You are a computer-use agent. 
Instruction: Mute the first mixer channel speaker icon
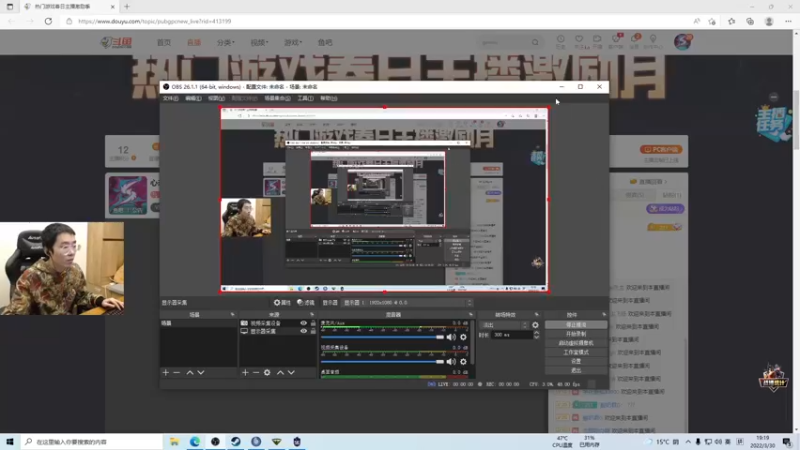tap(451, 337)
